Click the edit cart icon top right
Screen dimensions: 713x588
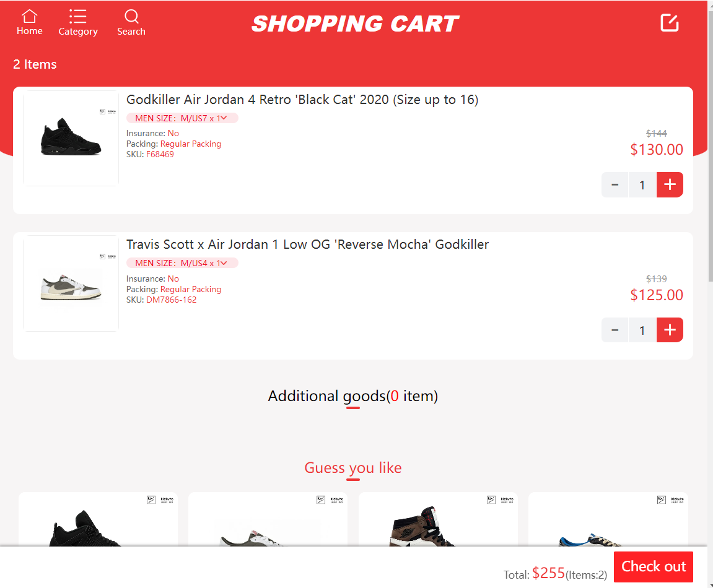(x=670, y=23)
